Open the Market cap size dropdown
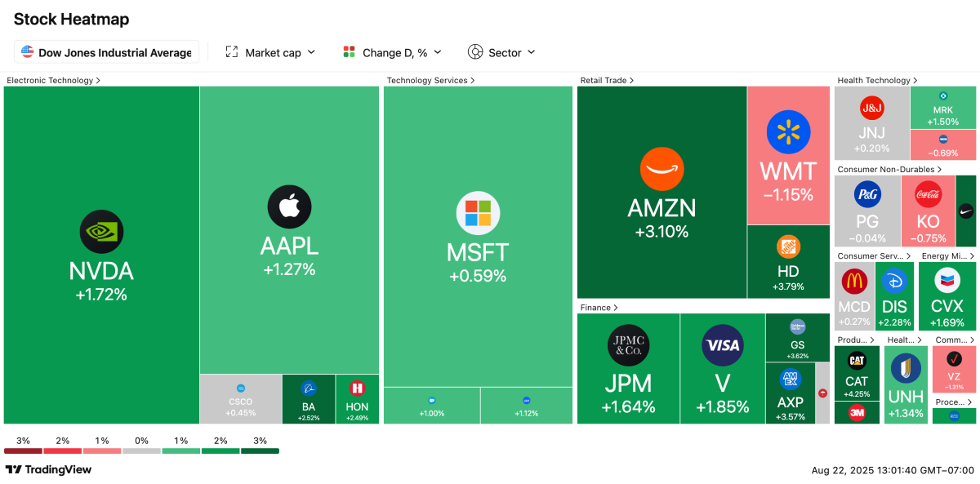Viewport: 980px width, 484px height. tap(270, 52)
